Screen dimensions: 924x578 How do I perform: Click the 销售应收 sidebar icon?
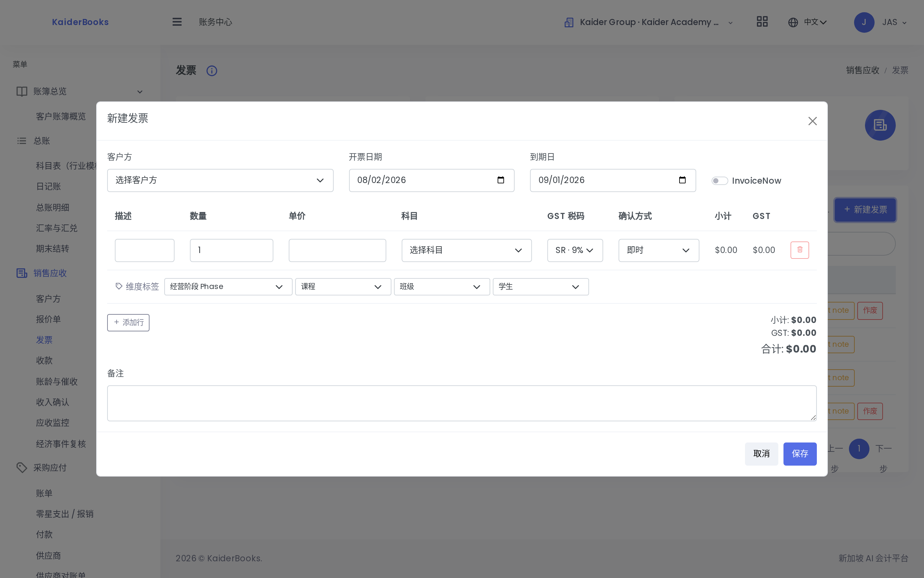click(x=22, y=273)
